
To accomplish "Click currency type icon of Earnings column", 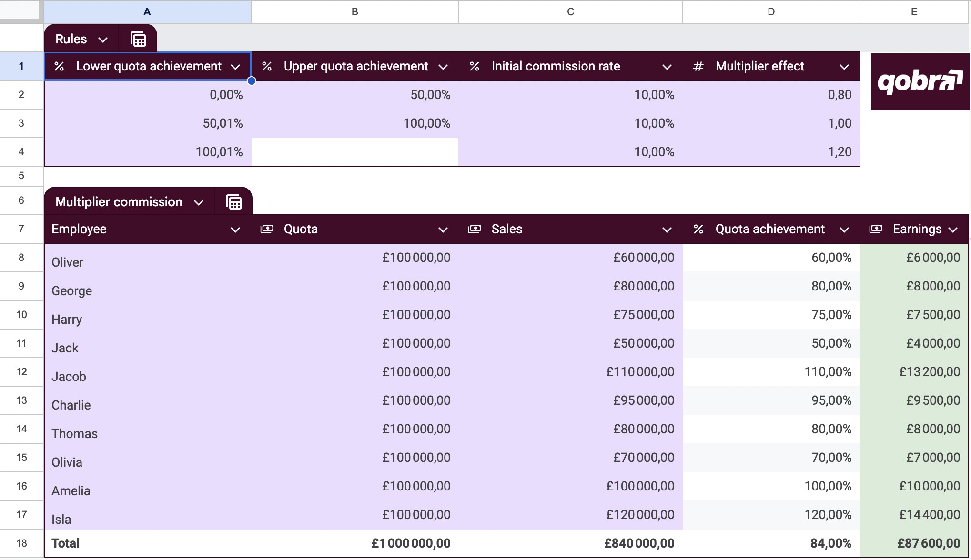I will pyautogui.click(x=876, y=229).
